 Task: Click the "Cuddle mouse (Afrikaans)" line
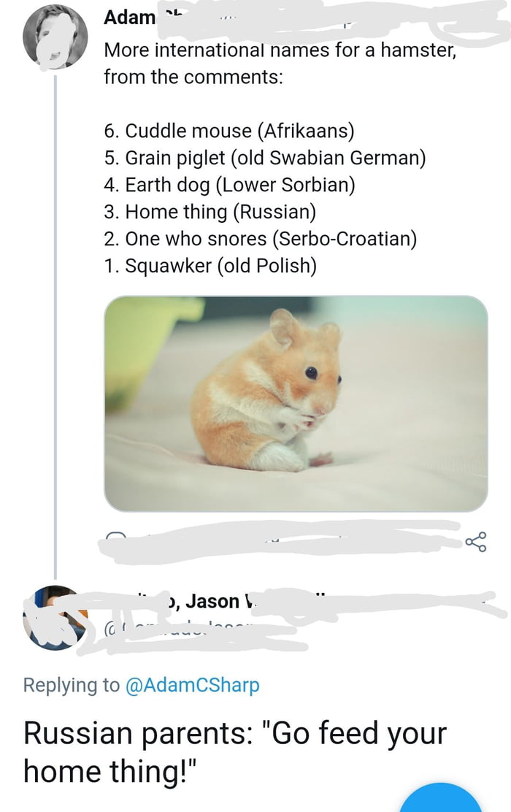pyautogui.click(x=228, y=131)
